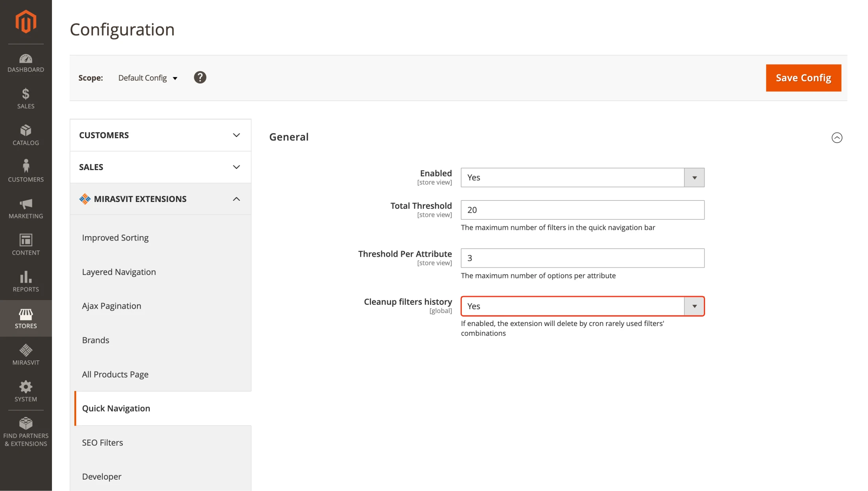
Task: Click the System gear icon in sidebar
Action: pyautogui.click(x=25, y=390)
